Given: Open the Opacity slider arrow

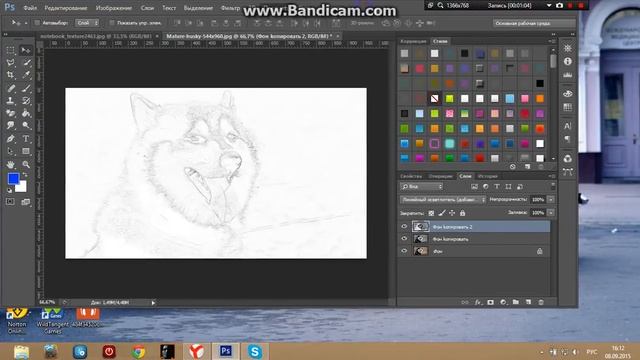Looking at the screenshot, I should (551, 200).
